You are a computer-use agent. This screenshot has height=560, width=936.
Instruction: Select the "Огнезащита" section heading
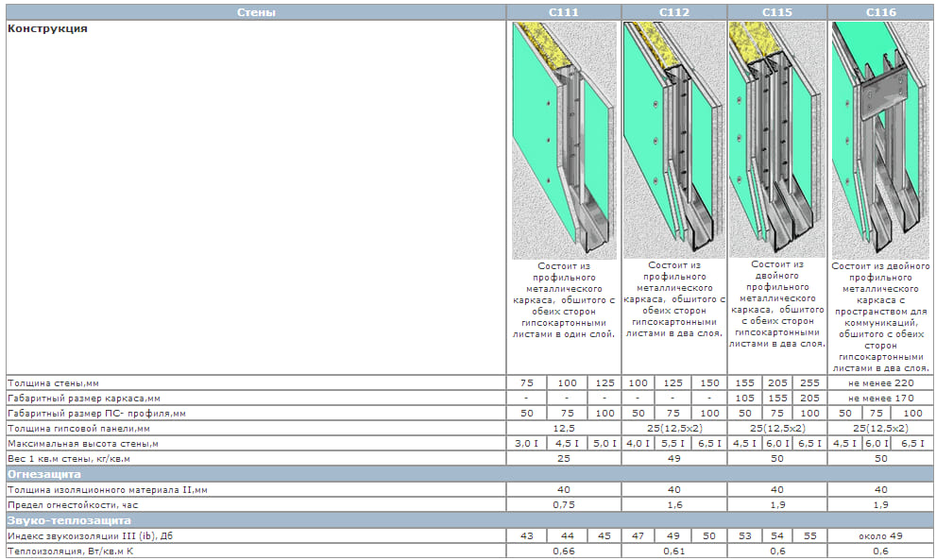coord(44,474)
